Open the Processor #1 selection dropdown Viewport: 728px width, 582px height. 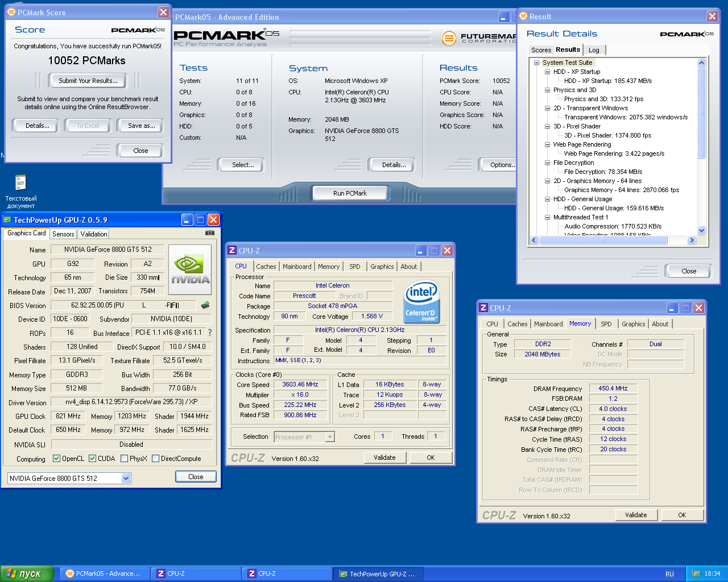coord(330,437)
